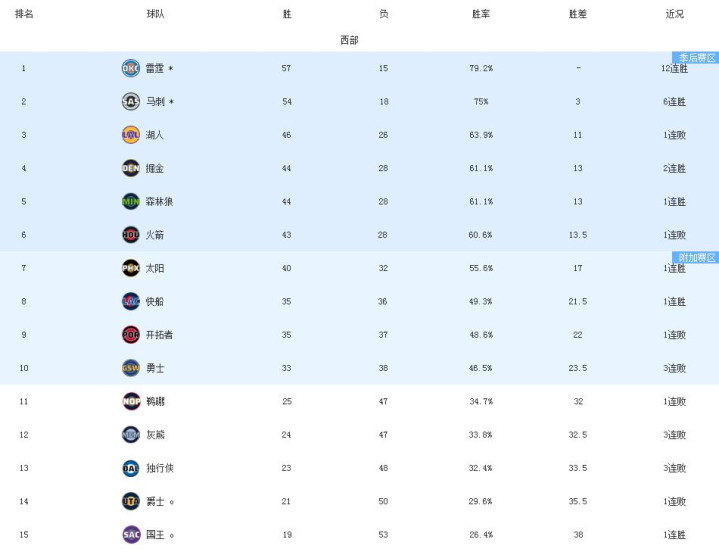Screen dimensions: 719x555
Task: Select the 西部 Western conference label
Action: [x=349, y=40]
